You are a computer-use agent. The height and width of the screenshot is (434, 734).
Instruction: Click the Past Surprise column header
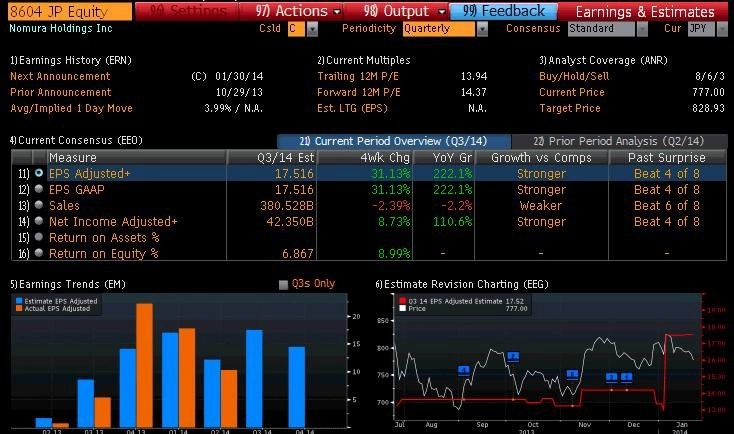(x=667, y=157)
